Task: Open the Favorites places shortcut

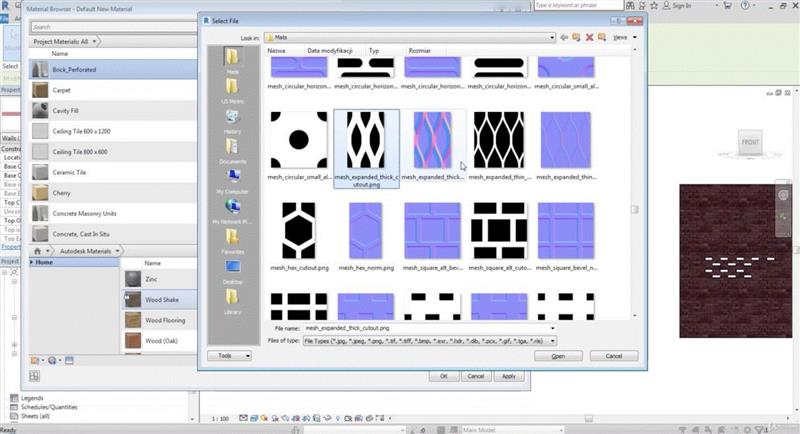Action: 232,241
